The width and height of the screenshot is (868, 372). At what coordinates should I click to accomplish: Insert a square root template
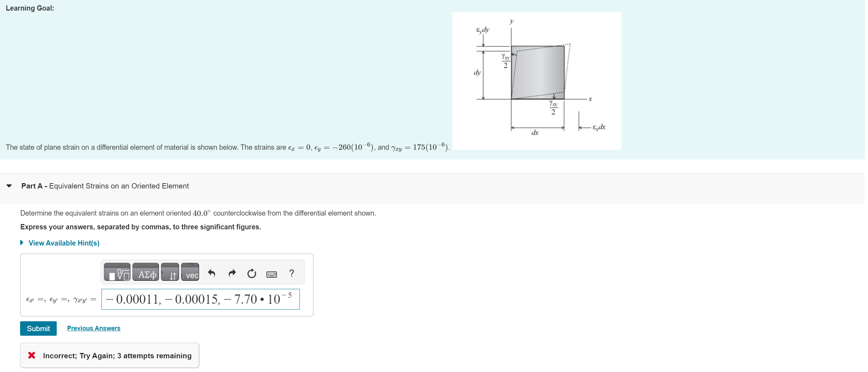point(117,274)
